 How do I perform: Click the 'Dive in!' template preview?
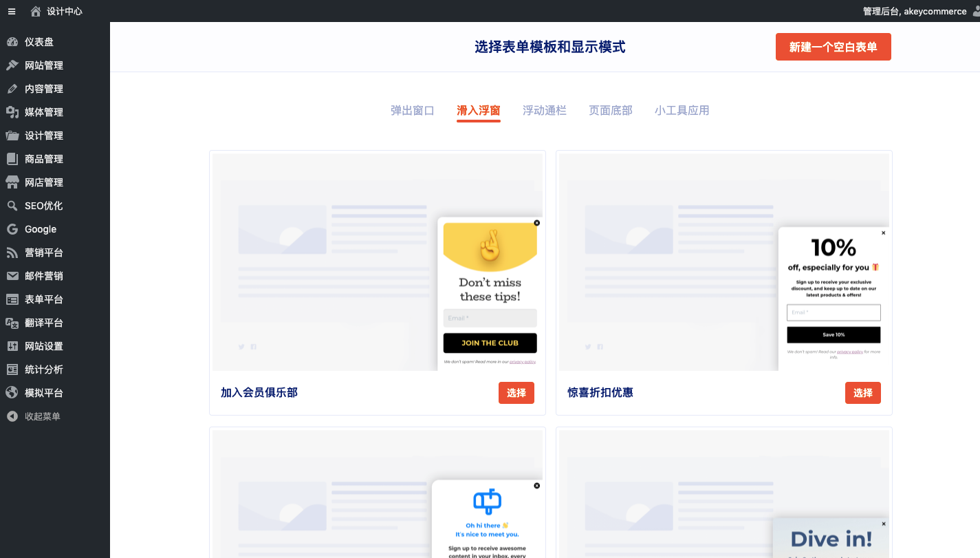[x=724, y=494]
